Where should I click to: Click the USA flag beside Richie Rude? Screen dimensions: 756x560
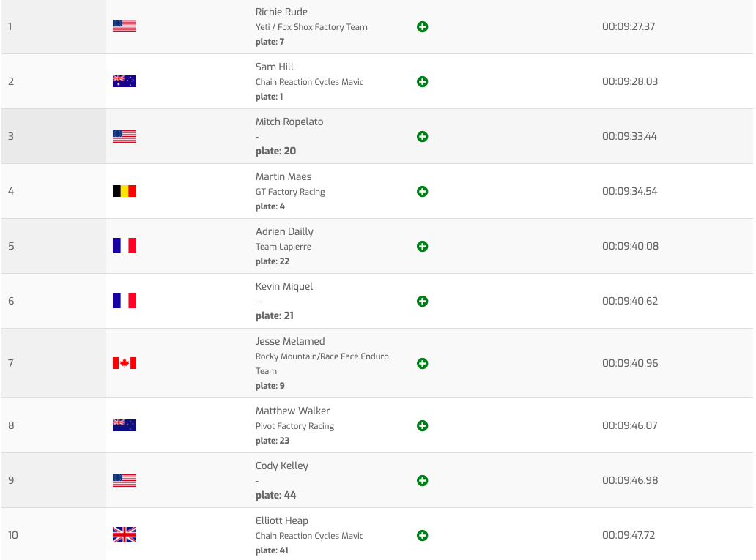click(125, 26)
